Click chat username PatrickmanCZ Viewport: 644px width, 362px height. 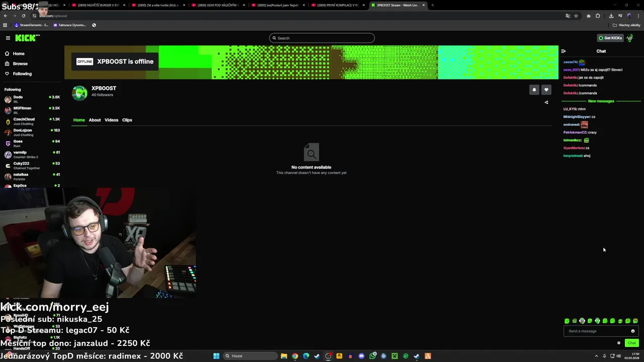tap(575, 132)
